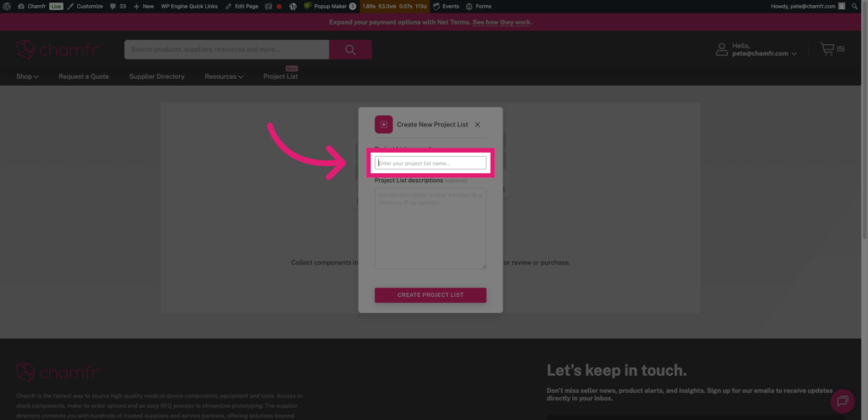The image size is (868, 420).
Task: Open the WordPress logo menu
Action: [x=7, y=6]
